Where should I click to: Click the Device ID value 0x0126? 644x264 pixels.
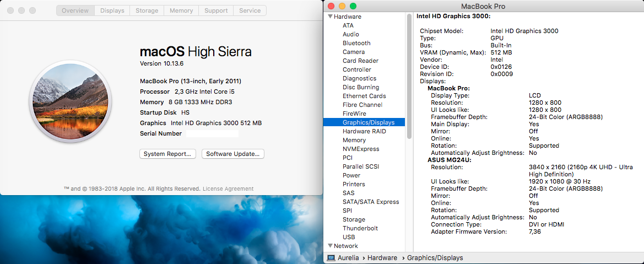point(501,67)
